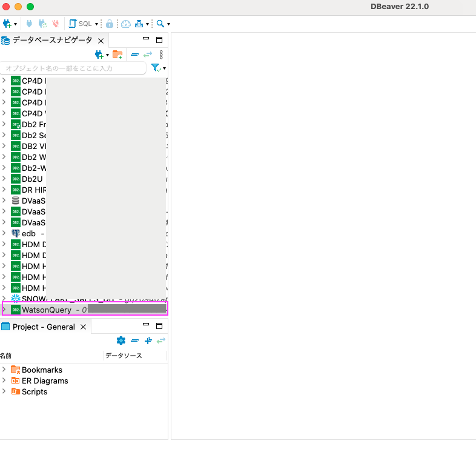Maximize the Database Navigator panel
The height and width of the screenshot is (452, 476).
[x=159, y=40]
